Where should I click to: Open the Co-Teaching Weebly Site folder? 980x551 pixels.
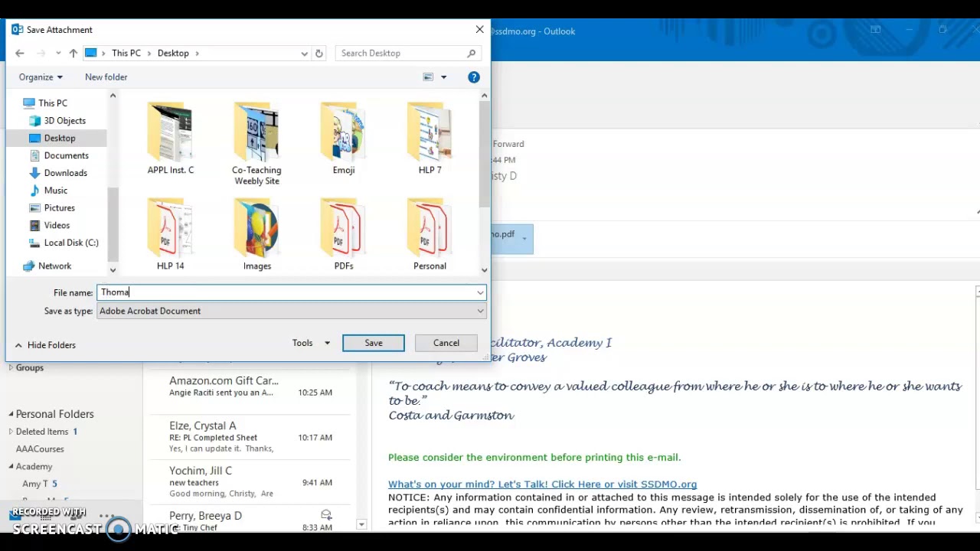(257, 144)
